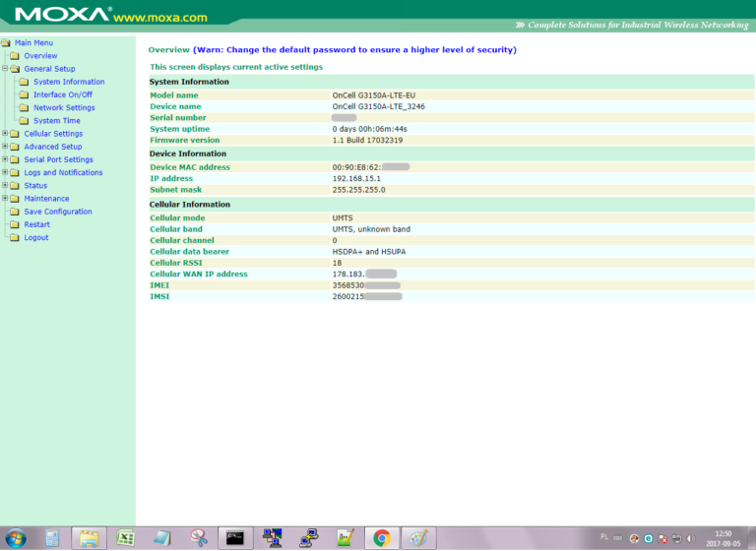The width and height of the screenshot is (756, 551).
Task: Click the General Setup open-folder icon
Action: click(x=15, y=69)
